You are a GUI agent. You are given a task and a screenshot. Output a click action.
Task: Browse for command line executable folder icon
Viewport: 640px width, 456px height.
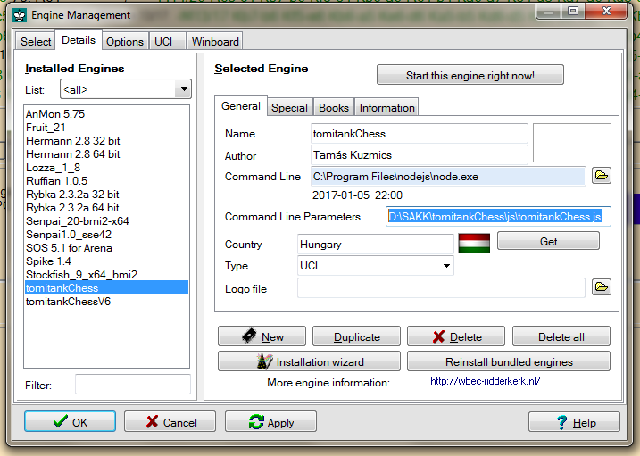[x=601, y=176]
